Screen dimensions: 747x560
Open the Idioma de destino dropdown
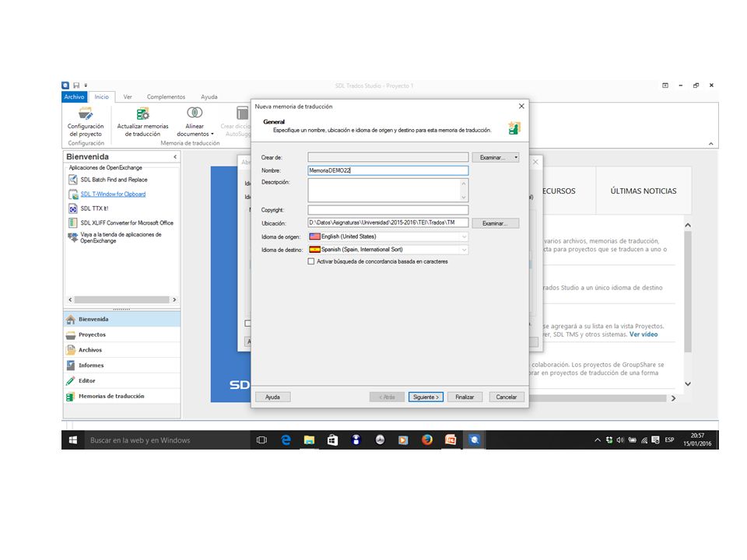coord(464,250)
